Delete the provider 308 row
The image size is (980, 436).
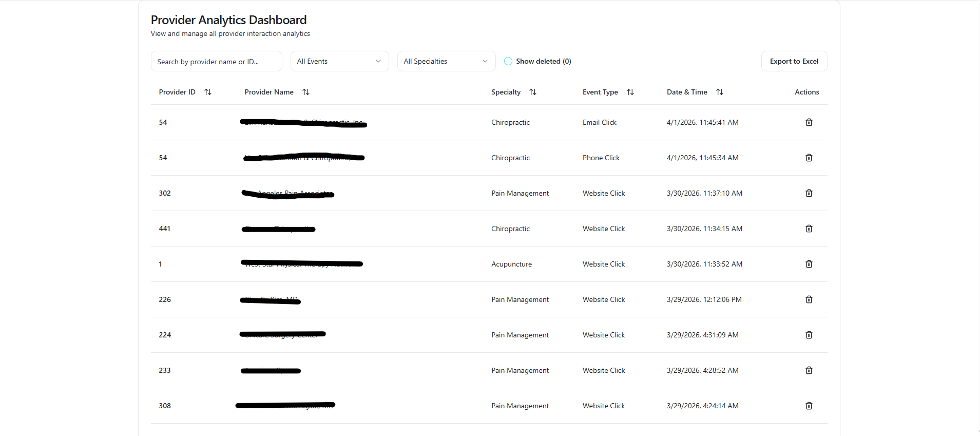(x=809, y=406)
